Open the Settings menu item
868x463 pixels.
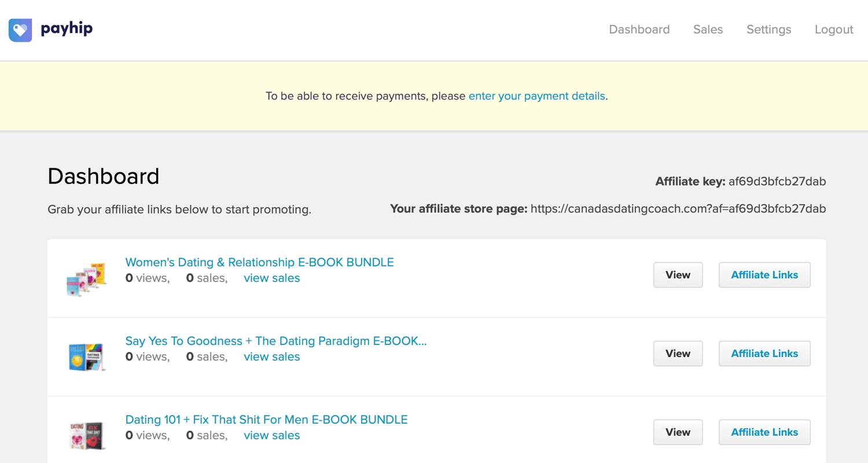tap(768, 30)
